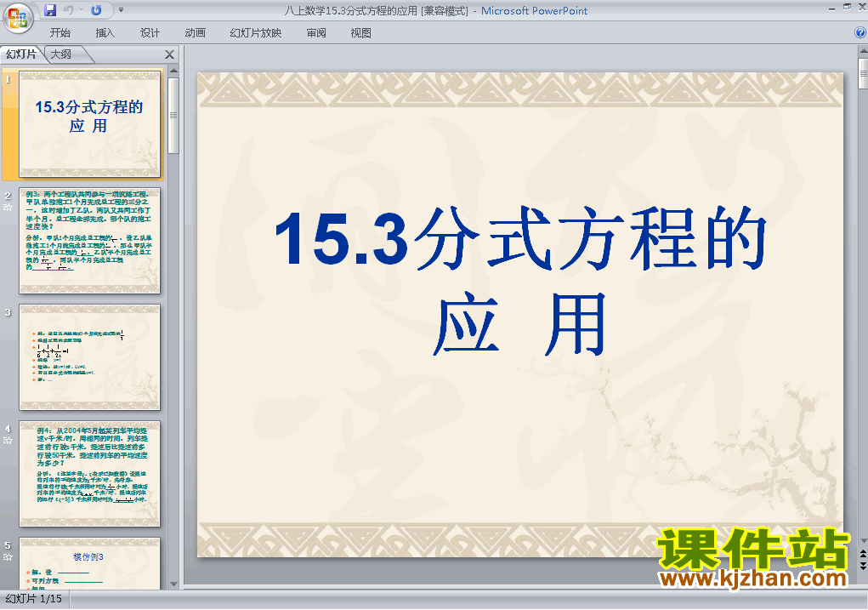Select slide 2 thumbnail with 例3
This screenshot has width=868, height=610.
89,241
